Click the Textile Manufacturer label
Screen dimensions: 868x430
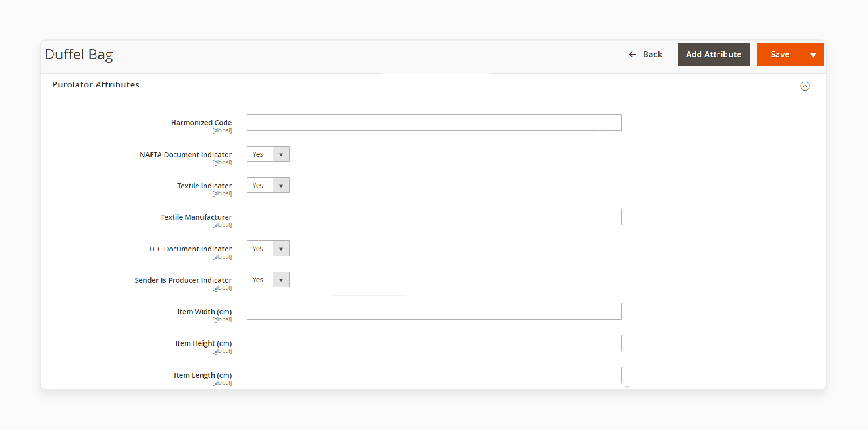[196, 217]
